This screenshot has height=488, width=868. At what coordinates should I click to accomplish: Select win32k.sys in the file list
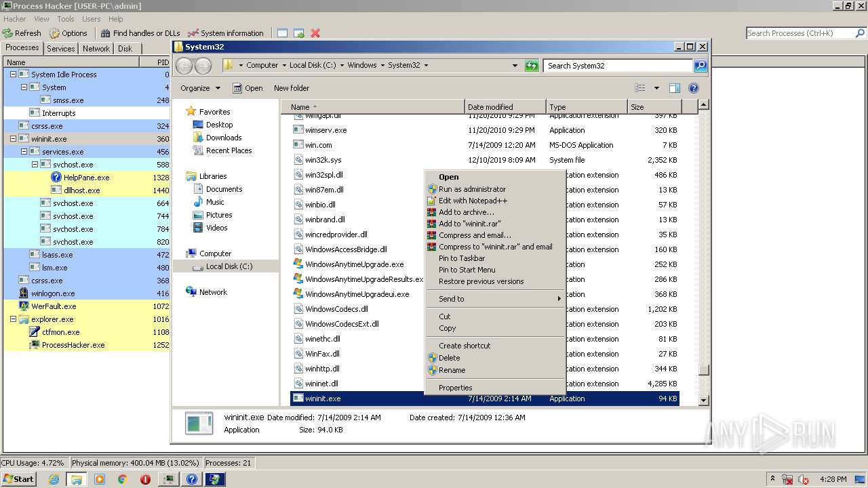tap(323, 160)
